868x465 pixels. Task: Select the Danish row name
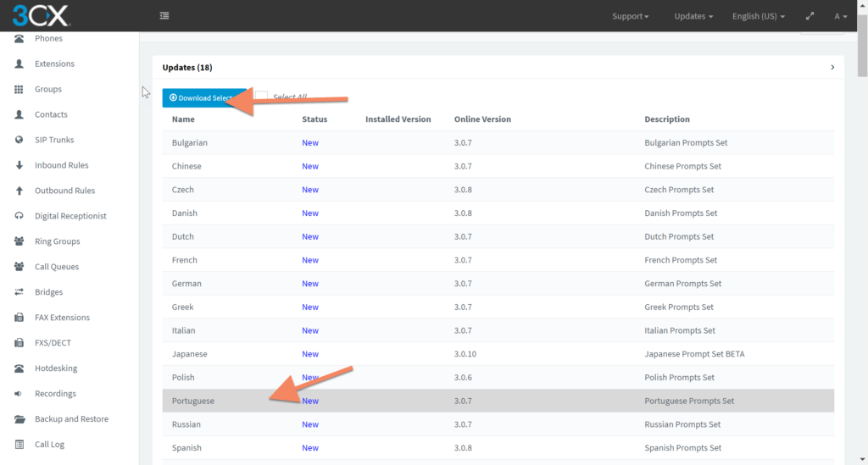click(184, 213)
